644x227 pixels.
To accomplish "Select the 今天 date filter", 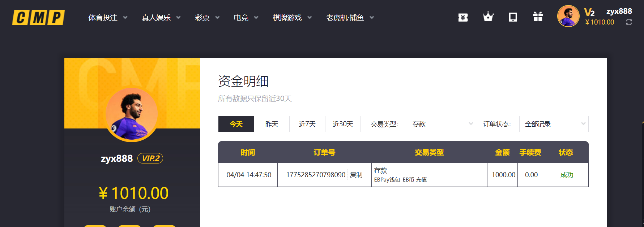I will click(236, 124).
